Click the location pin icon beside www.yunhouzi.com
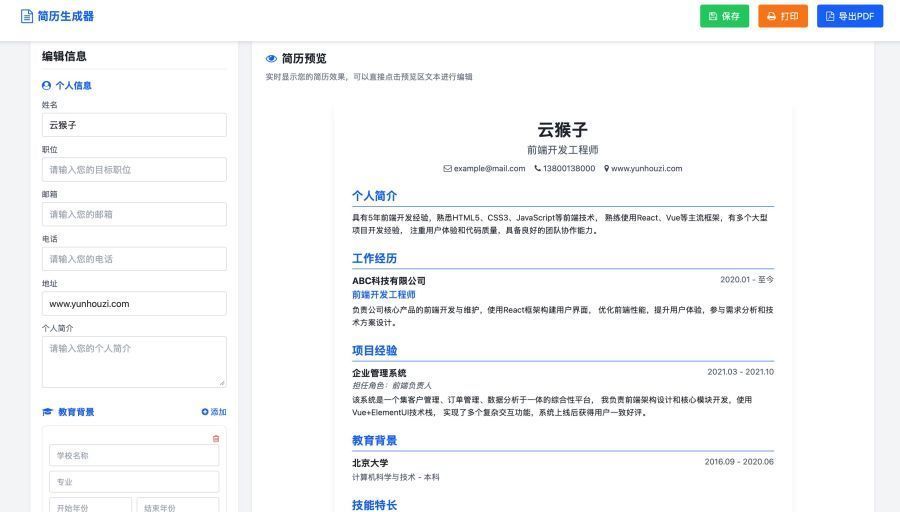Screen dimensions: 900x512 click(x=606, y=169)
